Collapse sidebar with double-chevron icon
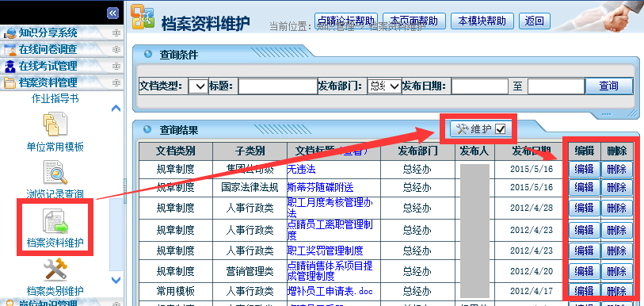The height and width of the screenshot is (306, 644). pos(112,13)
